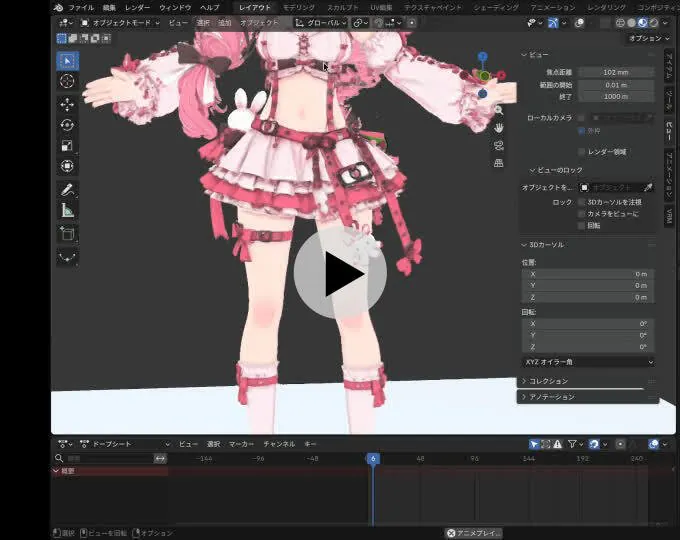Toggle the camera view icon
The width and height of the screenshot is (680, 540).
(499, 145)
